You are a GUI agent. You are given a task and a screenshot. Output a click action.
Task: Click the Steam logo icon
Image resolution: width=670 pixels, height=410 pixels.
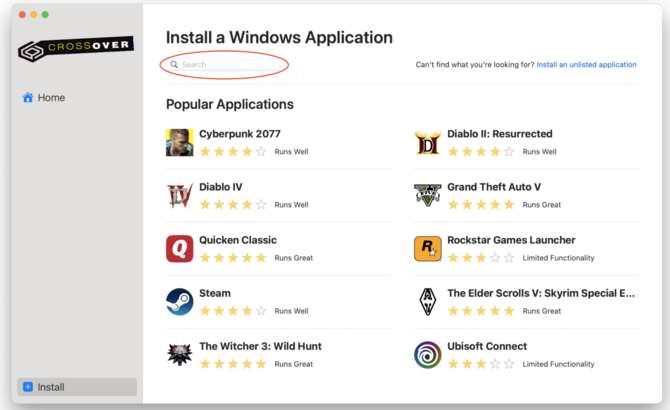179,302
